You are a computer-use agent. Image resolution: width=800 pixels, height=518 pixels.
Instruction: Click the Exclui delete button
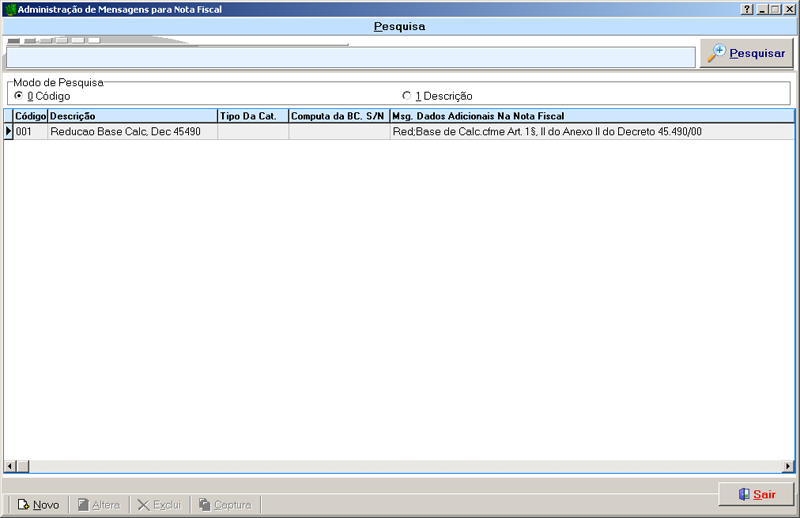[159, 505]
